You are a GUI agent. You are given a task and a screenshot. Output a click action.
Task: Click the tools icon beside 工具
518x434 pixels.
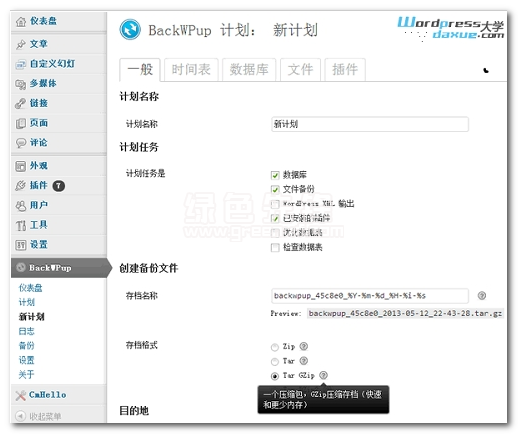coord(21,226)
